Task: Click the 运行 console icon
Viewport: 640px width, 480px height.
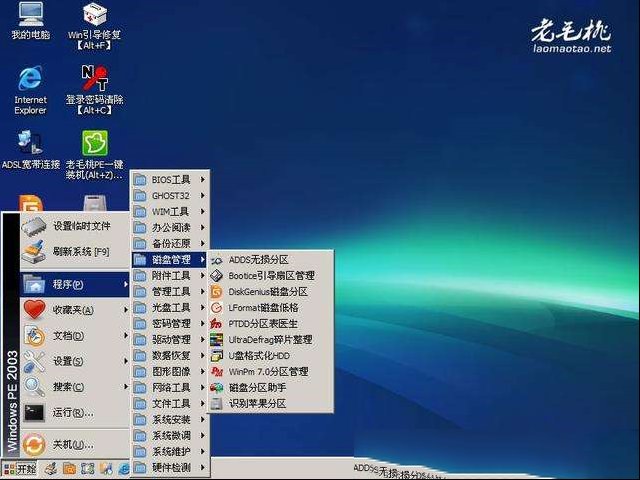Action: point(34,413)
